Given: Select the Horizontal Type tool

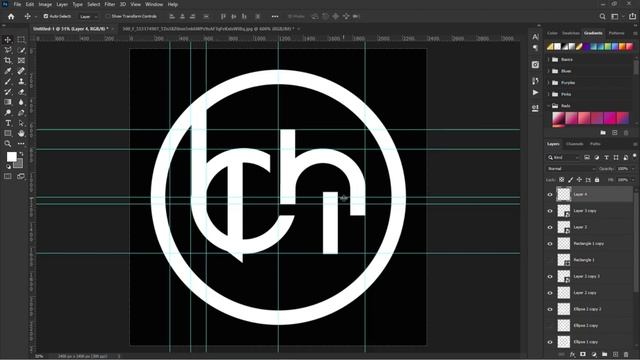Looking at the screenshot, I should 8,123.
